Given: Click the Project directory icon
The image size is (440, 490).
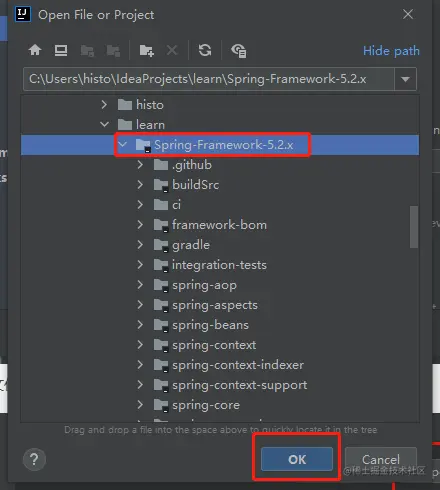Looking at the screenshot, I should point(87,51).
